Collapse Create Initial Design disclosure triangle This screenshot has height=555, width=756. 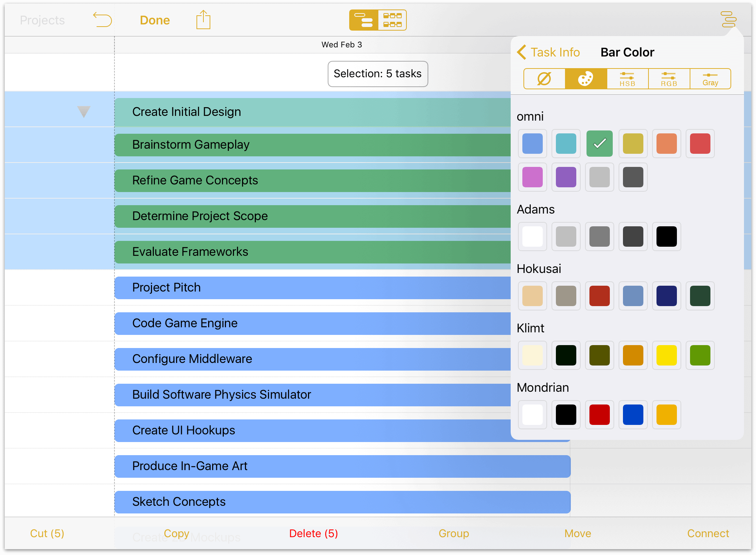point(84,112)
